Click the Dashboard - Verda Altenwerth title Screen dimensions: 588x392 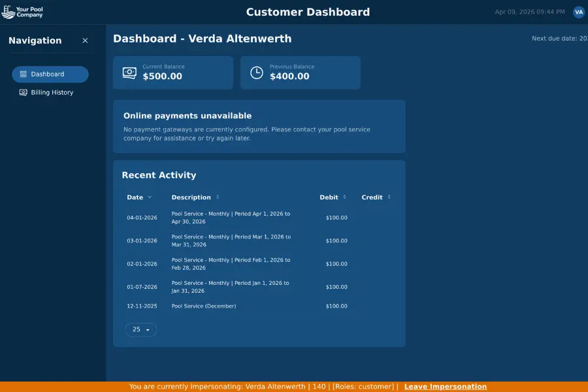[x=202, y=39]
